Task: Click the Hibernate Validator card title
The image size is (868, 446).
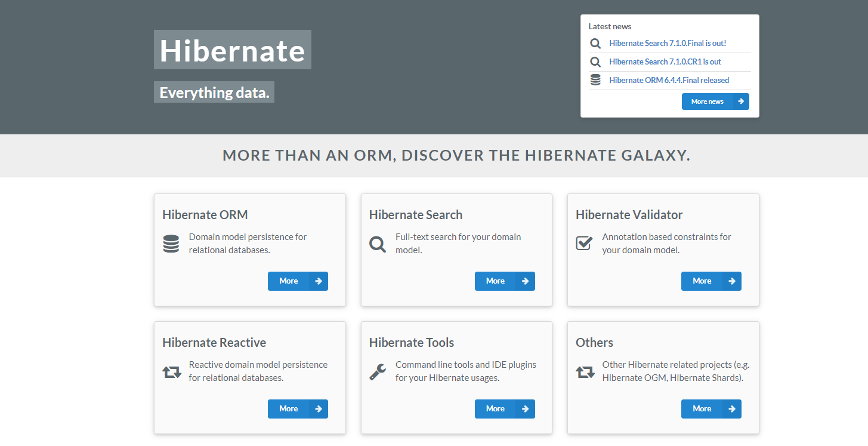Action: pos(629,215)
